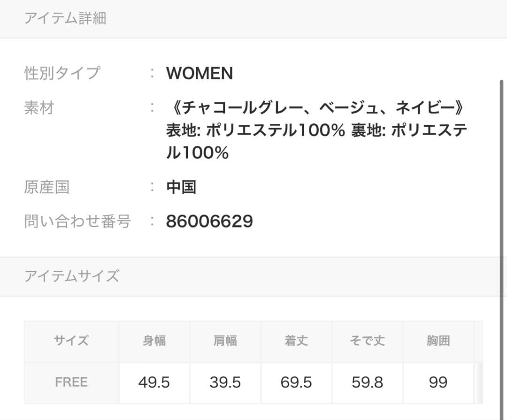This screenshot has width=507, height=420.
Task: Tap the アイテム詳細 section header
Action: point(65,18)
